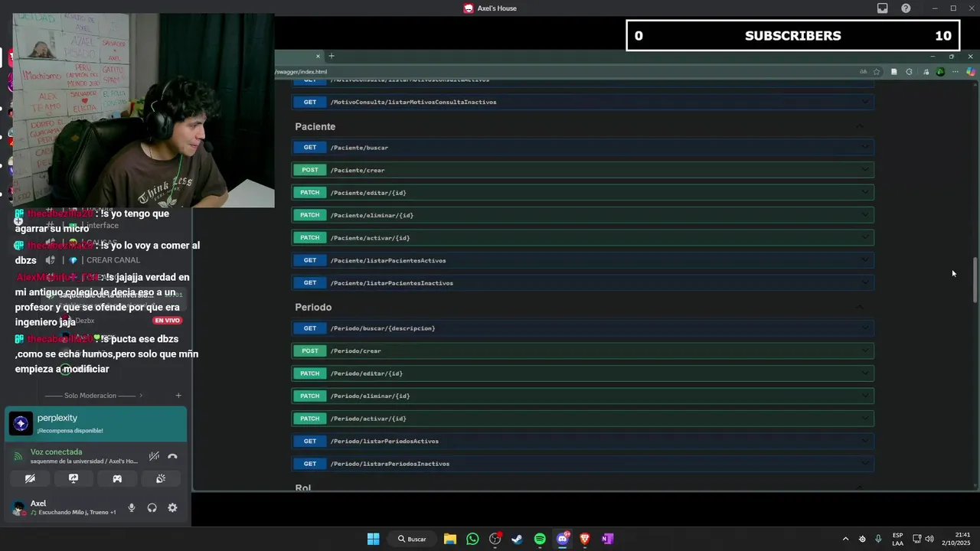
Task: Open Discord user settings gear
Action: (172, 507)
